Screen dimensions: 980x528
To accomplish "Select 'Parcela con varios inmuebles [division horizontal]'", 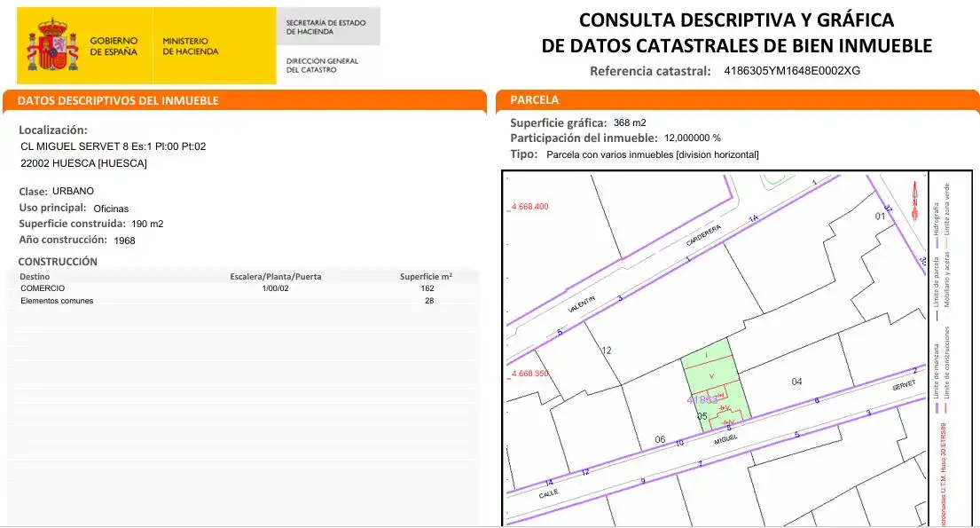I will [653, 154].
